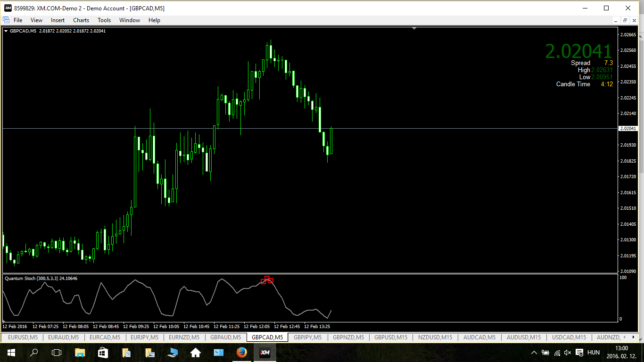Open File Explorer from the taskbar
The image size is (644, 362).
(x=80, y=353)
